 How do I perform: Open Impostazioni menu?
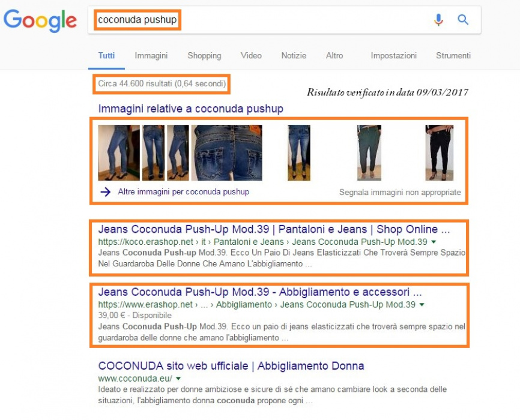coord(394,56)
